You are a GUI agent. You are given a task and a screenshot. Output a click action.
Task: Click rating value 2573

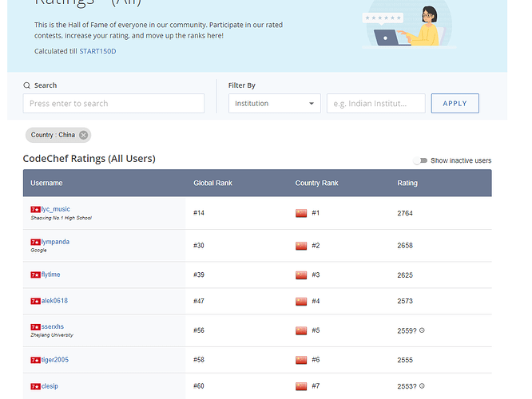405,301
